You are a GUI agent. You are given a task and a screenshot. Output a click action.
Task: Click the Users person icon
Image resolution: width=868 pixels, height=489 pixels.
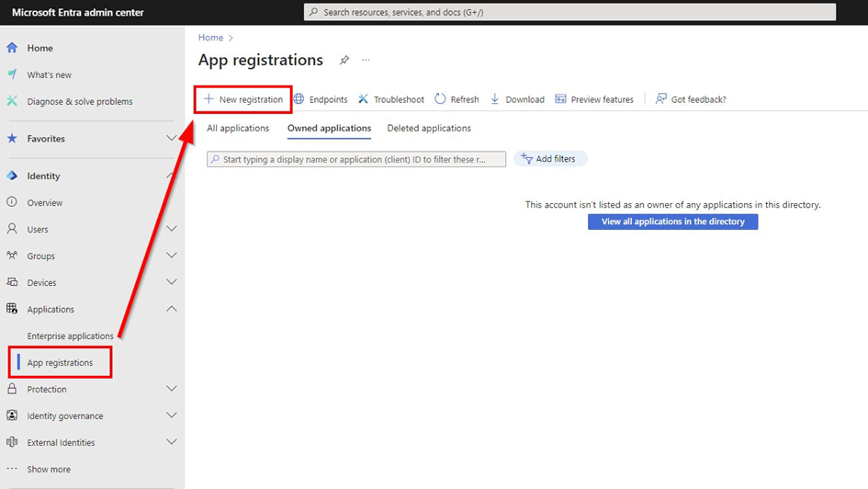coord(12,229)
